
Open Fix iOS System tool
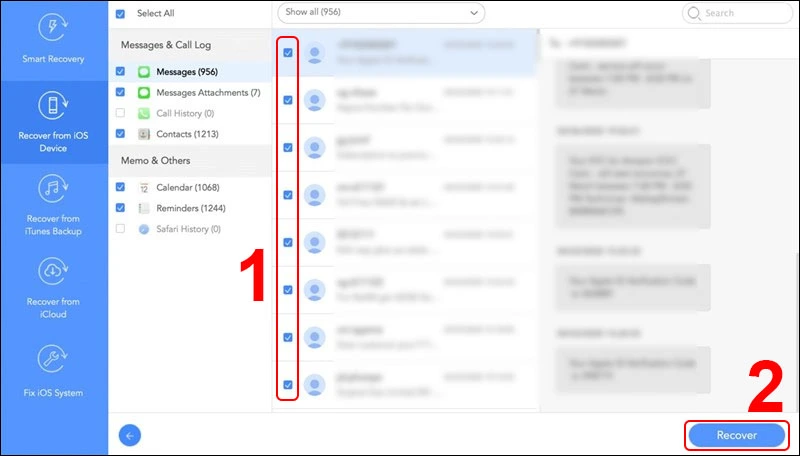53,371
